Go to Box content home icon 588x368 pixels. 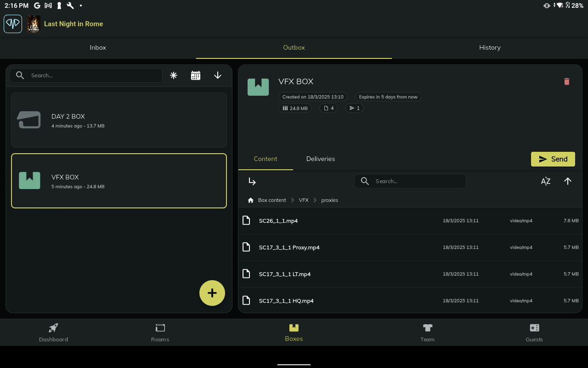(251, 201)
